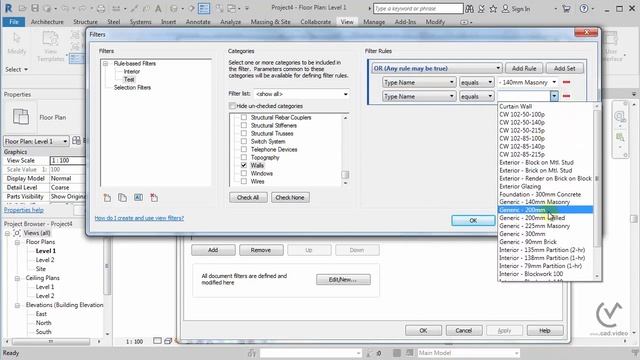640x360 pixels.
Task: Click the Sign In user icon
Action: coord(505,8)
